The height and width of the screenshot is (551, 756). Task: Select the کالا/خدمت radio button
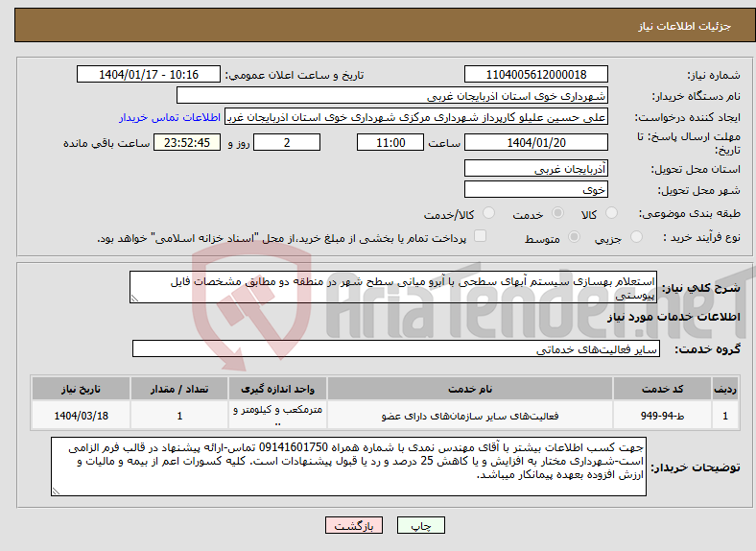[x=489, y=213]
